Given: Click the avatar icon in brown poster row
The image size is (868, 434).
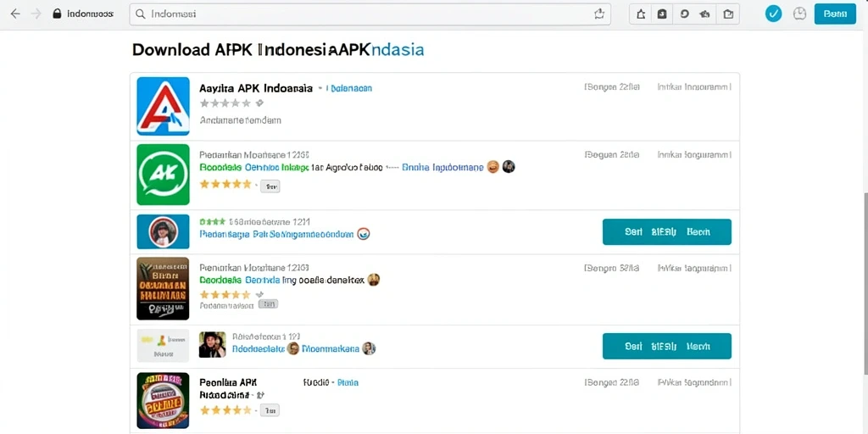Looking at the screenshot, I should click(x=373, y=280).
